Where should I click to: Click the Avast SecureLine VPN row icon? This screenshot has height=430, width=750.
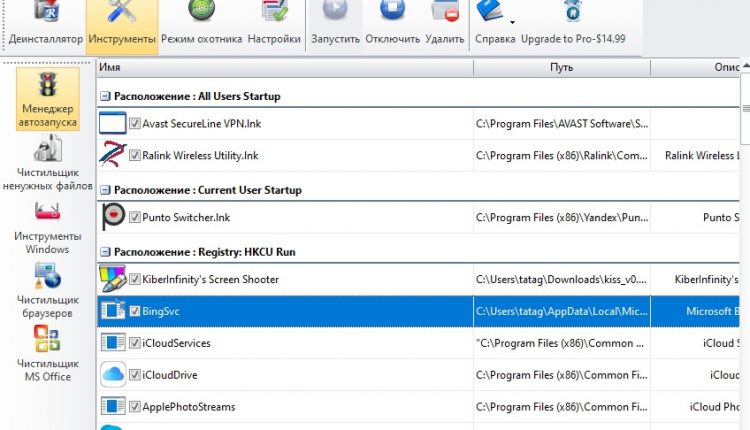point(112,123)
